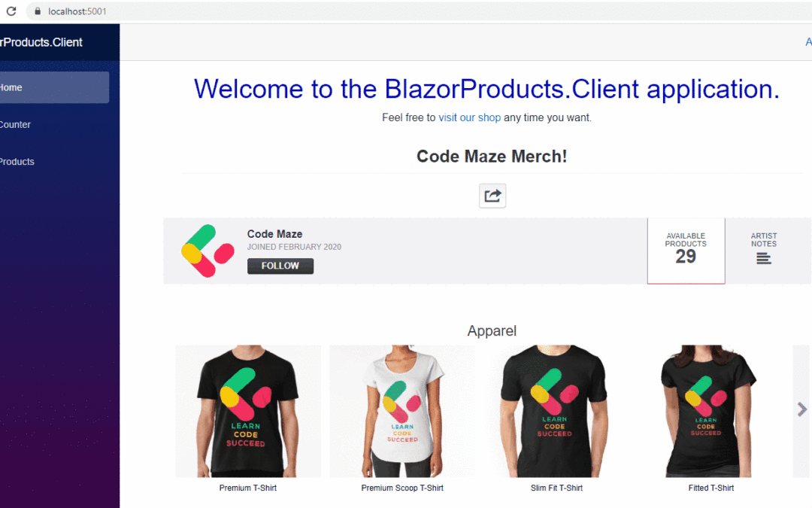Click the Slim Fit T-Shirt caption
This screenshot has height=508, width=812.
click(x=556, y=488)
